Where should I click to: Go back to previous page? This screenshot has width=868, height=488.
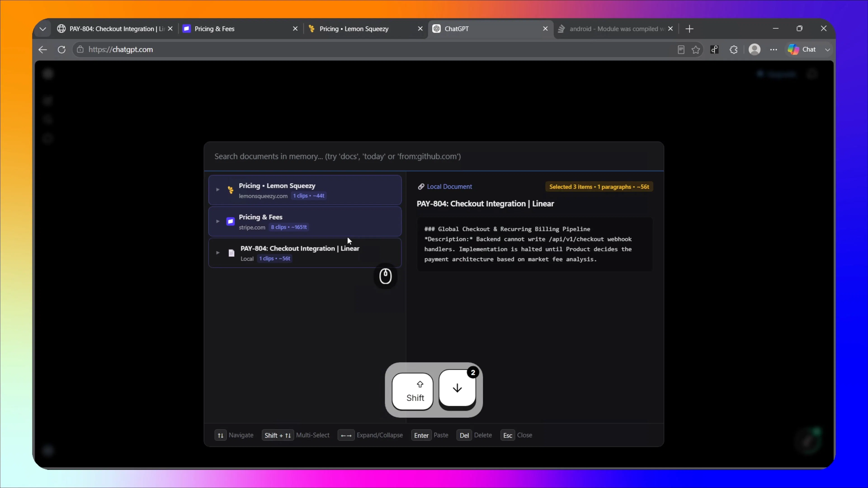point(43,49)
